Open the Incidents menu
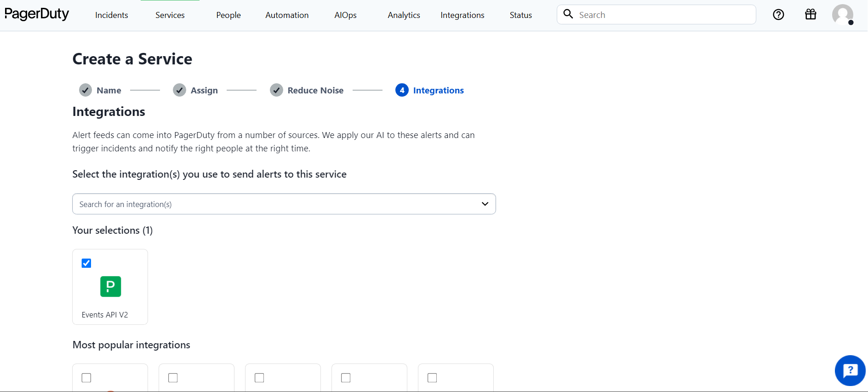This screenshot has height=392, width=868. click(x=111, y=15)
